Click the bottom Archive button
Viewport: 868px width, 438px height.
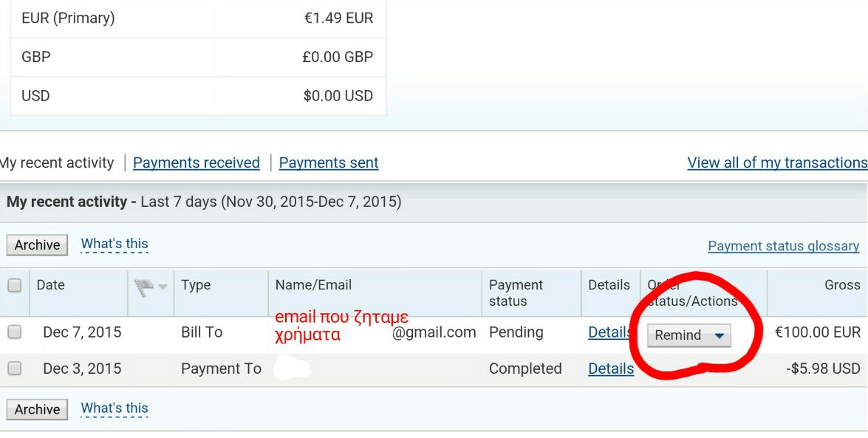pyautogui.click(x=37, y=409)
